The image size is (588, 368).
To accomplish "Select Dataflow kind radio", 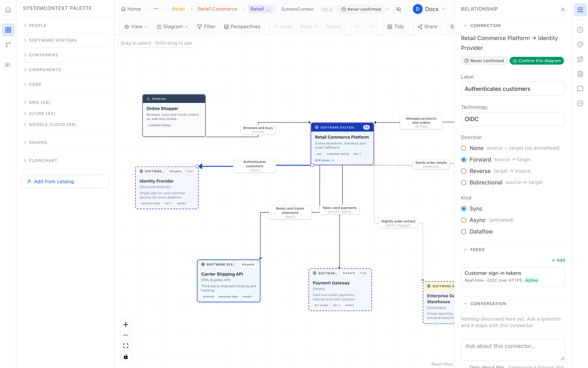I will [464, 232].
